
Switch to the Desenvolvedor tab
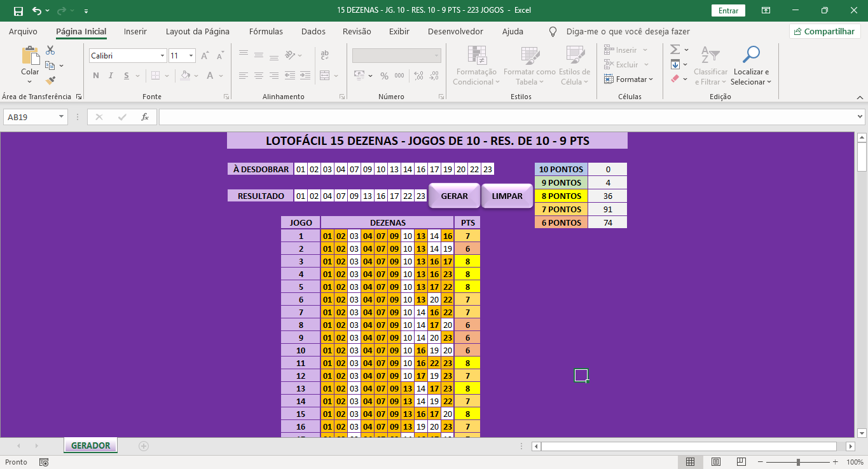[455, 31]
